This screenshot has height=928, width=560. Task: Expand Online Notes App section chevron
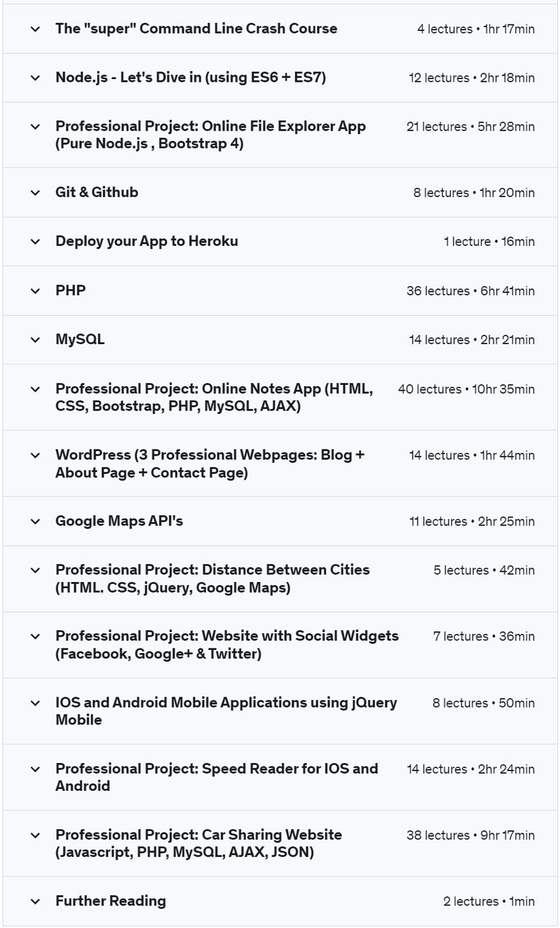(x=36, y=389)
